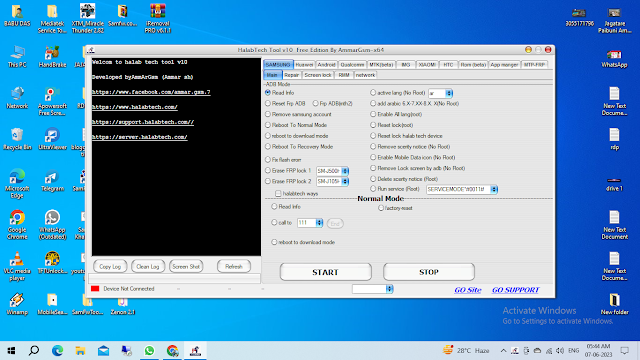The height and width of the screenshot is (360, 640).
Task: Show hidden system tray icons chevron
Action: [x=503, y=351]
